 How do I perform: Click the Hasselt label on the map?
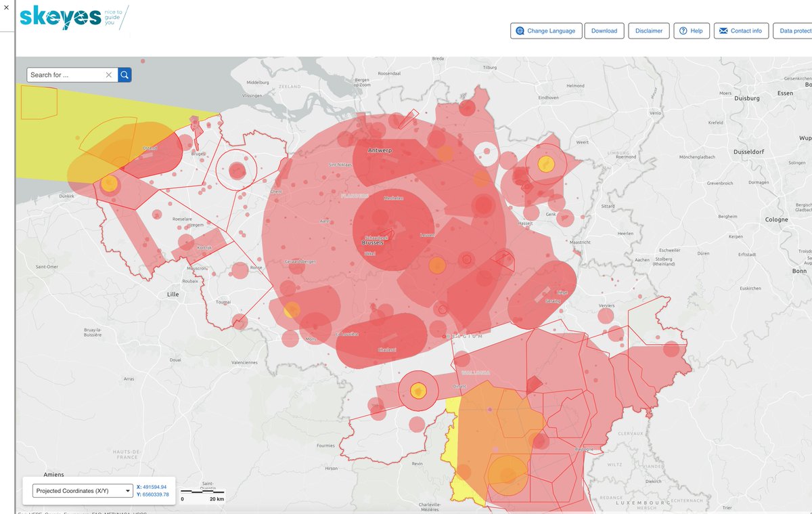524,223
